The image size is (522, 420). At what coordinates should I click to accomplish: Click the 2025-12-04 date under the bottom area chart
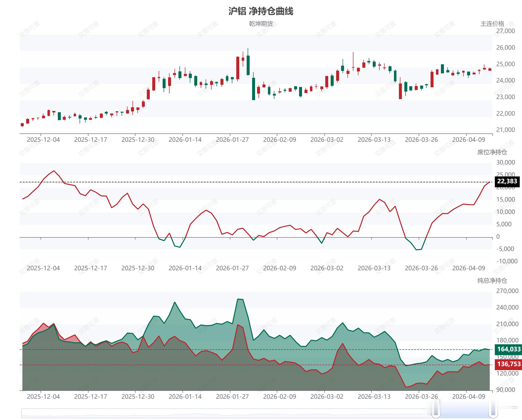[43, 397]
